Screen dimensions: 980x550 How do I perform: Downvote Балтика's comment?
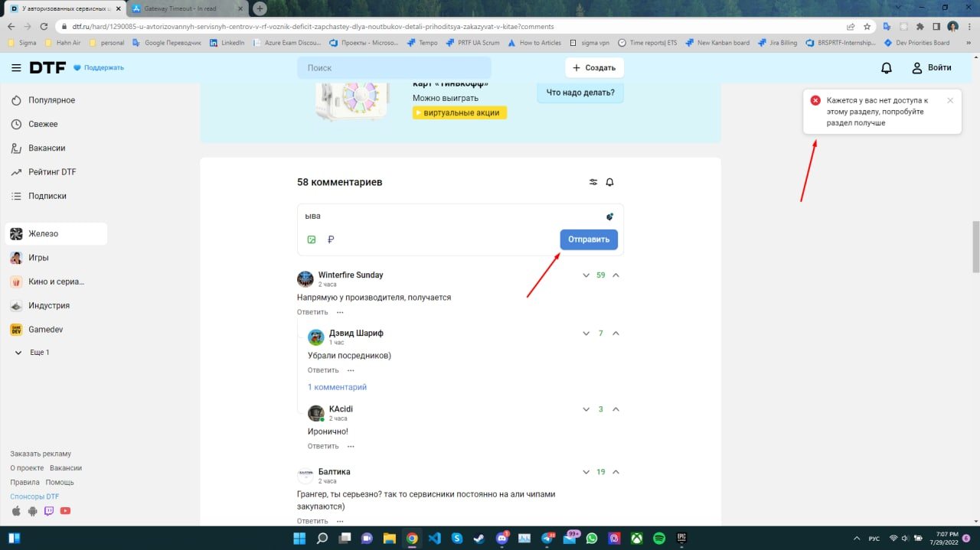[586, 472]
